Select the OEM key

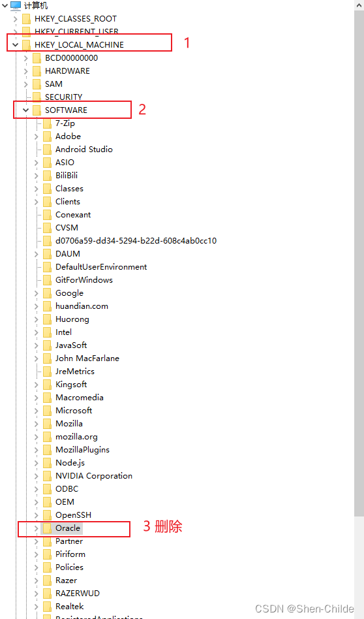point(65,501)
